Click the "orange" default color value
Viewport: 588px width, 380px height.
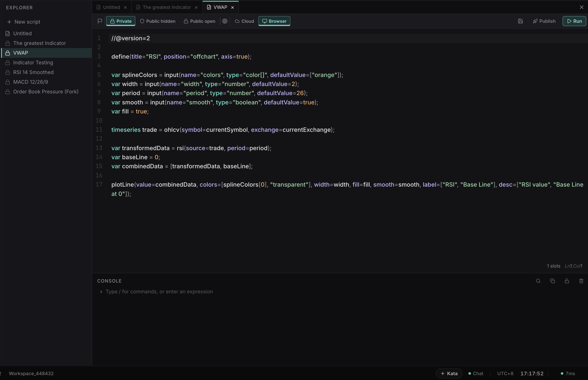tap(324, 75)
